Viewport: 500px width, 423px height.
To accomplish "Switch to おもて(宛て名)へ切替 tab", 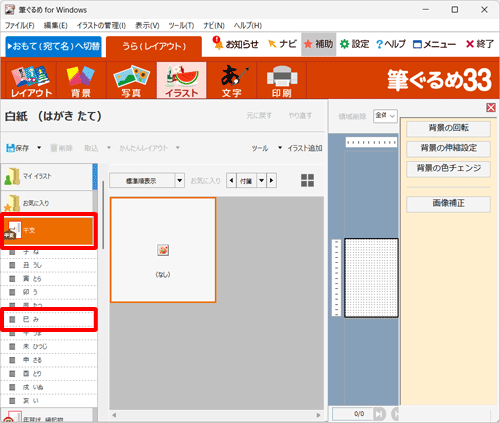I will pyautogui.click(x=53, y=46).
